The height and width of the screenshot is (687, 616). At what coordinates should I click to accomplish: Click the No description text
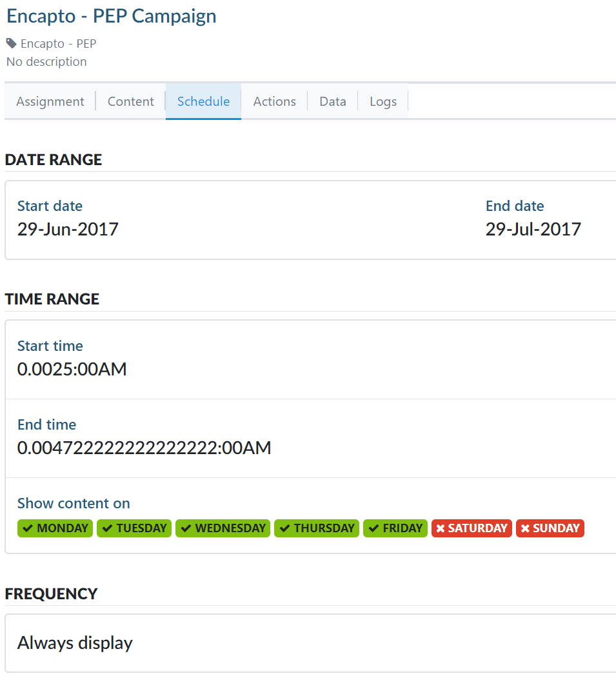tap(46, 62)
